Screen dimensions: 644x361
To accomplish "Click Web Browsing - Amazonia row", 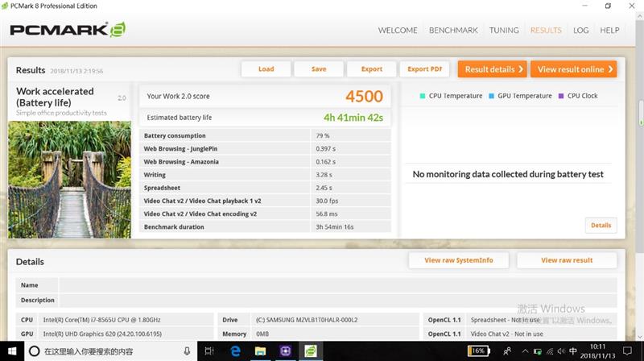I will tap(266, 162).
